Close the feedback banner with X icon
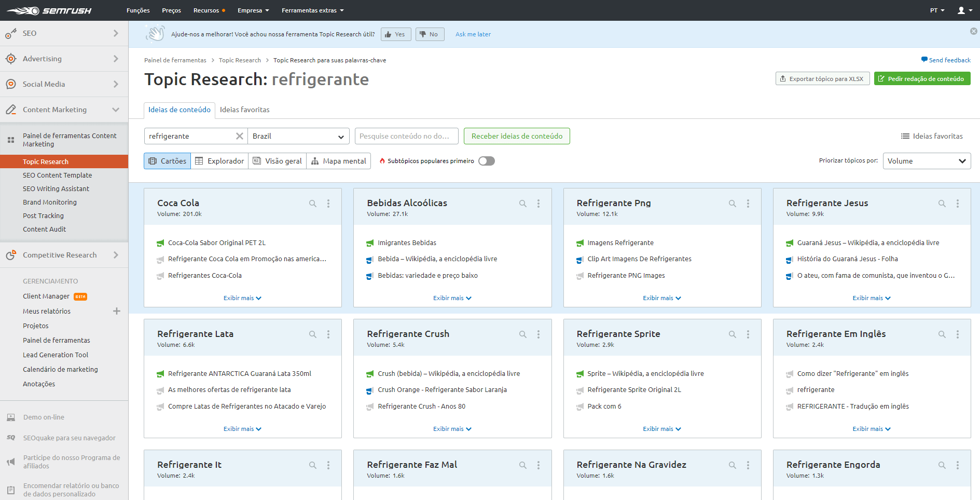The width and height of the screenshot is (980, 500). [974, 31]
